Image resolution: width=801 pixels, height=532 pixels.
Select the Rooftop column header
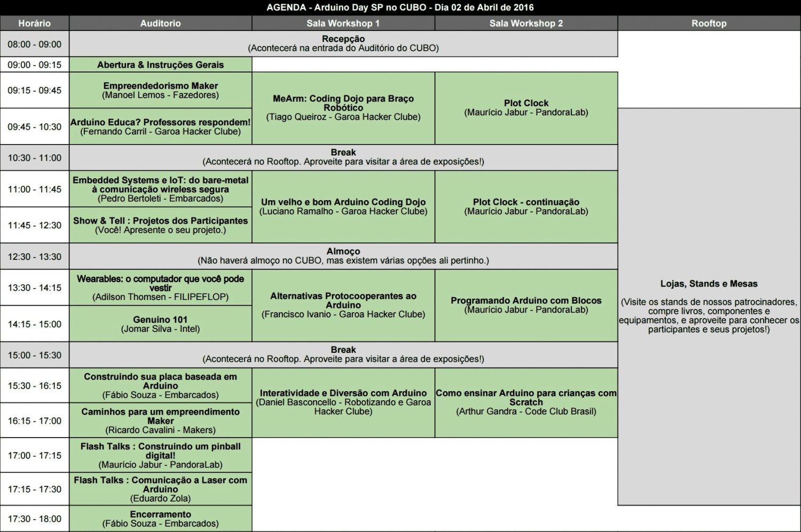[709, 23]
